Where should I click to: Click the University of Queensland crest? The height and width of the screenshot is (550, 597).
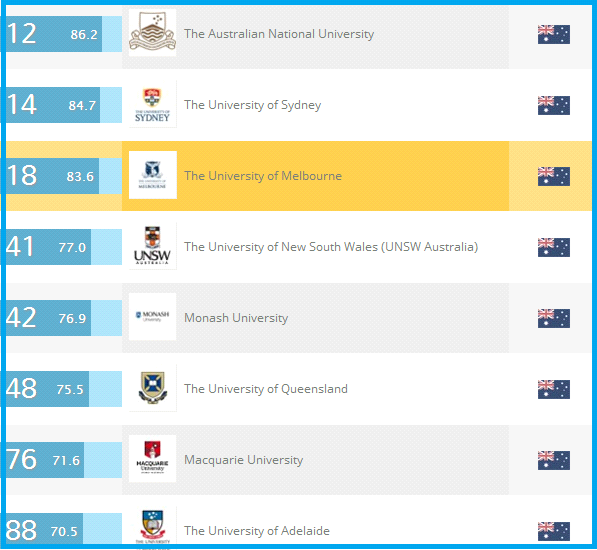(x=152, y=388)
